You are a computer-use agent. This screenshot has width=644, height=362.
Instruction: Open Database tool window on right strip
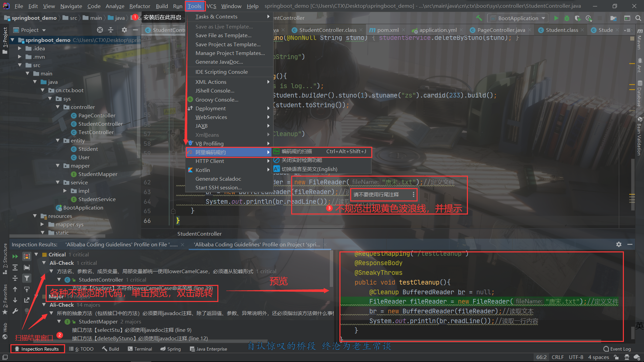[640, 94]
